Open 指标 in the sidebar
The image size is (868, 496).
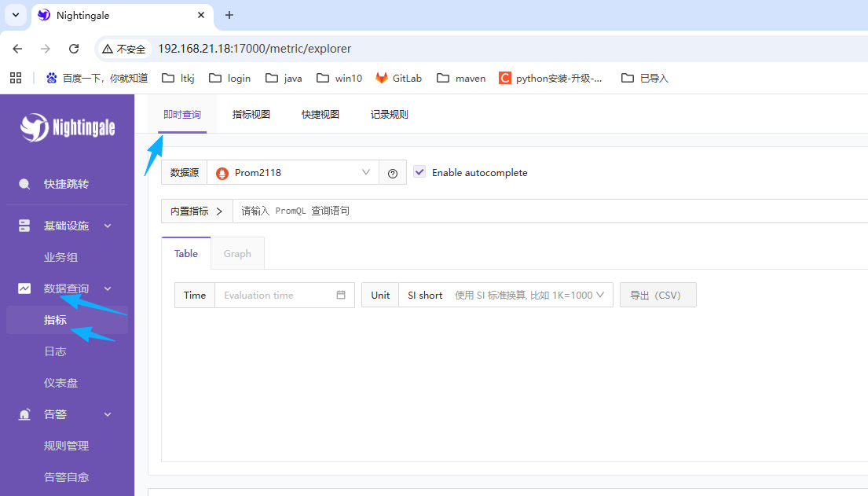pyautogui.click(x=67, y=320)
